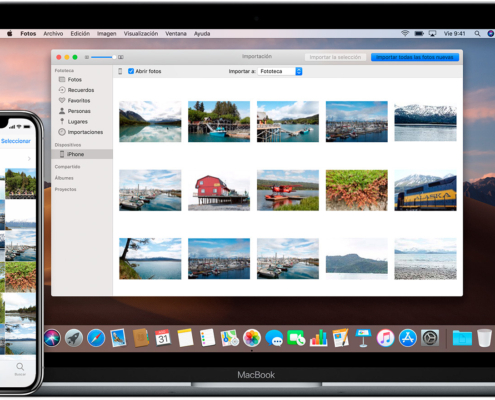The image size is (495, 400).
Task: Open the Edición menu
Action: [x=80, y=34]
